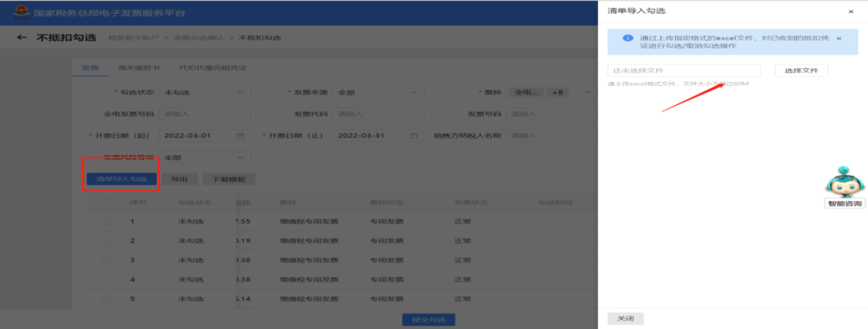This screenshot has width=868, height=329.
Task: Check the checkbox for row 2
Action: (x=106, y=241)
